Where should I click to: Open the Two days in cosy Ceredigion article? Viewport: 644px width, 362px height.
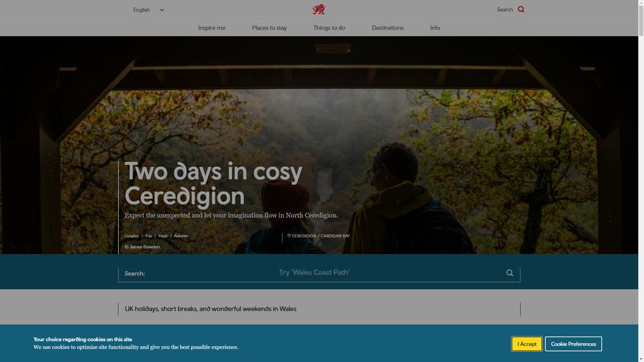coord(213,184)
